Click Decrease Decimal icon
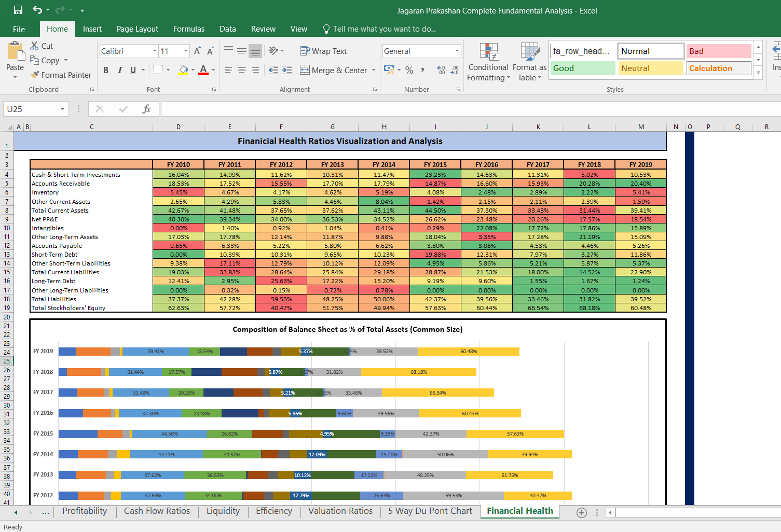The width and height of the screenshot is (781, 532). (455, 70)
